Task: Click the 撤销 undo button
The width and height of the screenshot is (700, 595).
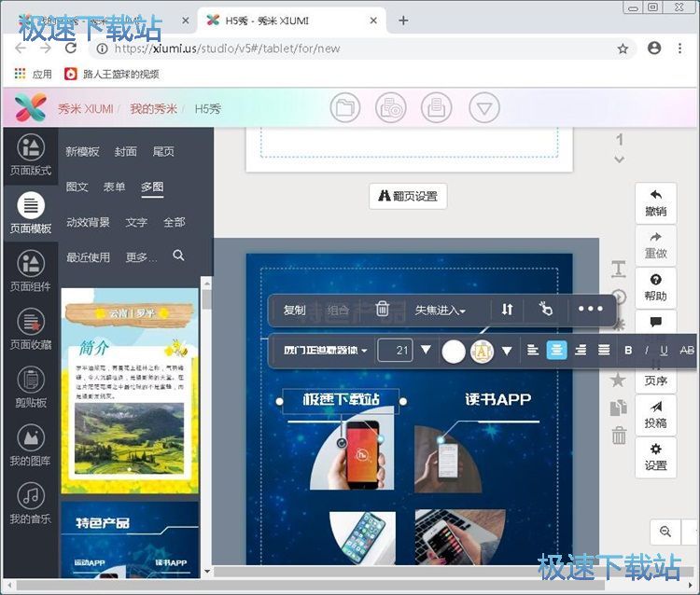Action: point(656,203)
